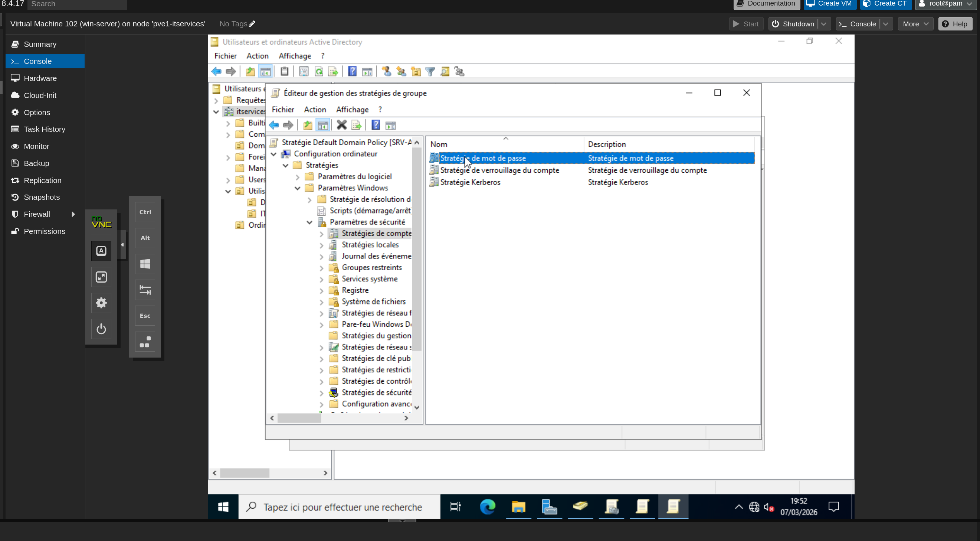Screen dimensions: 980x541
Task: Open the Snapshots section in Proxmox sidebar
Action: point(42,197)
